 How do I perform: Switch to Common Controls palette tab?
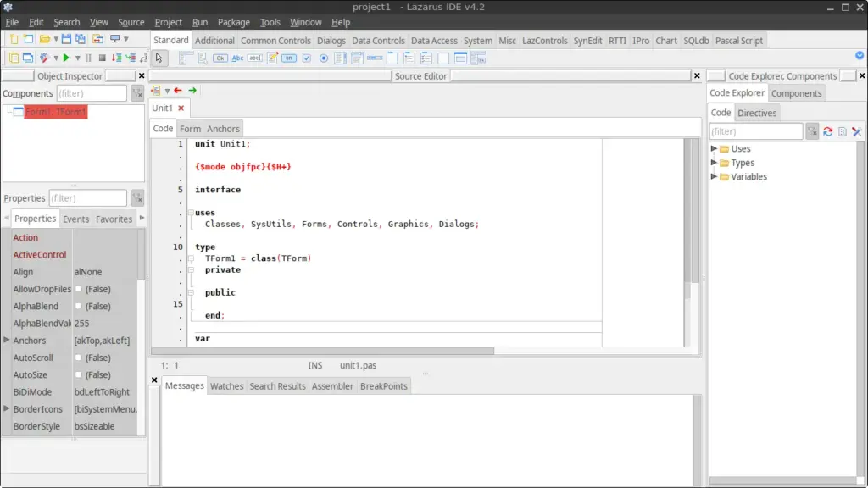275,41
